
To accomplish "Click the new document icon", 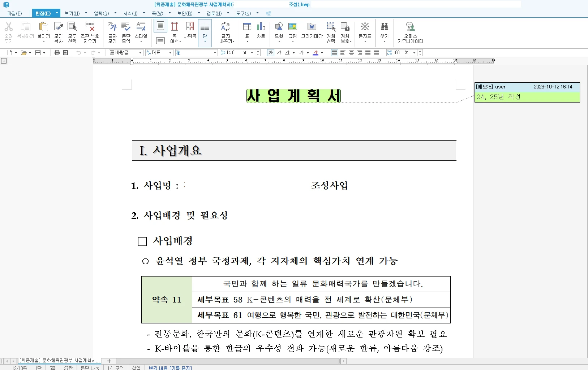I will [10, 53].
